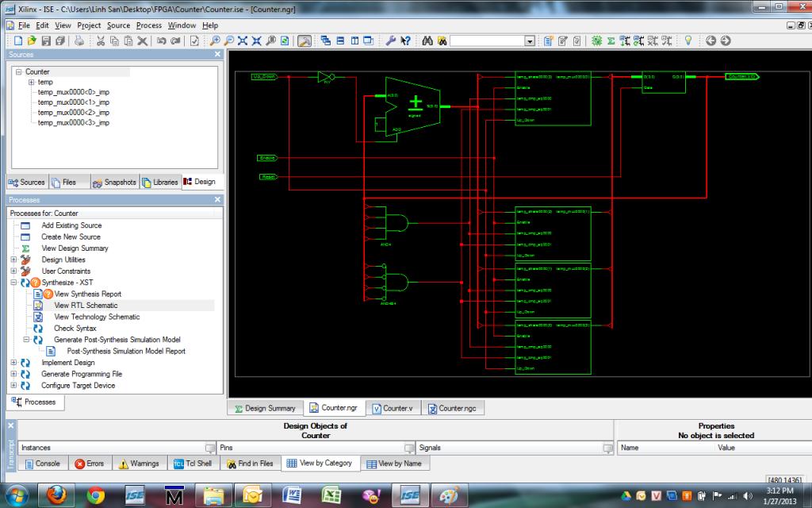
Task: Close the Sources panel
Action: click(x=218, y=55)
